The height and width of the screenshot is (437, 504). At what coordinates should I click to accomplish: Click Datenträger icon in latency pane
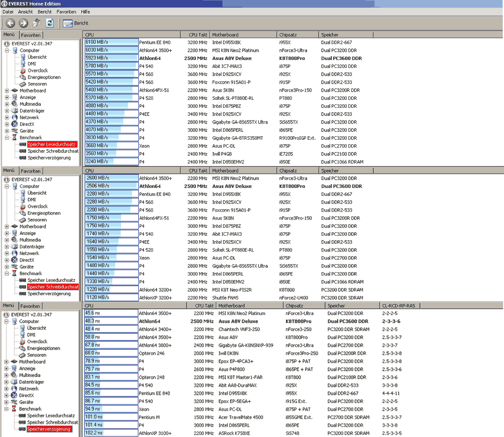(14, 382)
